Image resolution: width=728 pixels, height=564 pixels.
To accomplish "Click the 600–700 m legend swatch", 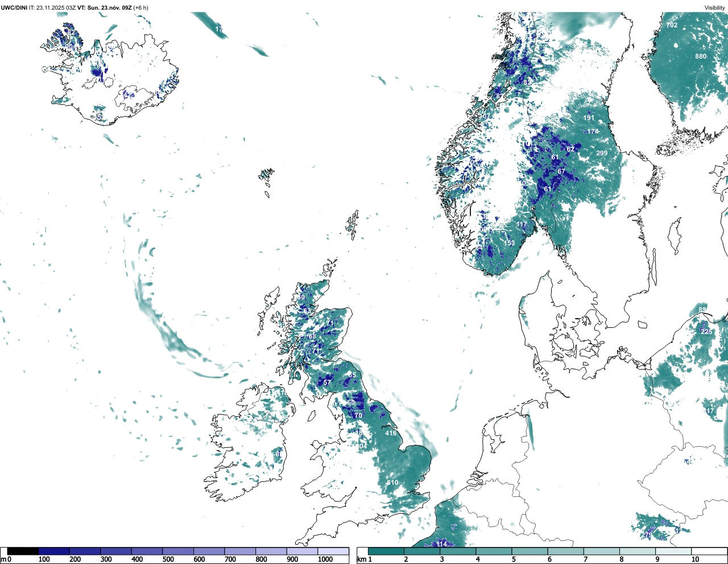I will click(x=209, y=551).
